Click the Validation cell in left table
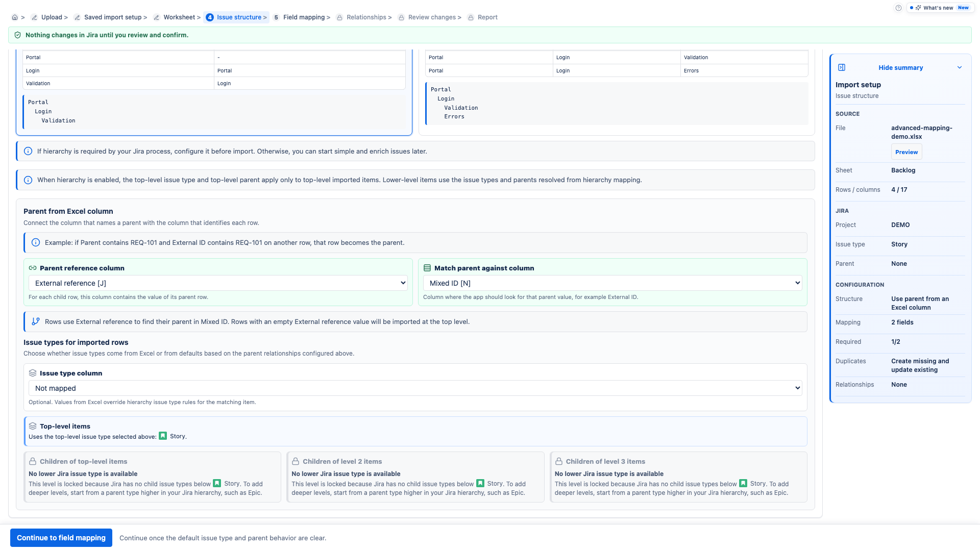This screenshot has width=980, height=551. (x=118, y=83)
